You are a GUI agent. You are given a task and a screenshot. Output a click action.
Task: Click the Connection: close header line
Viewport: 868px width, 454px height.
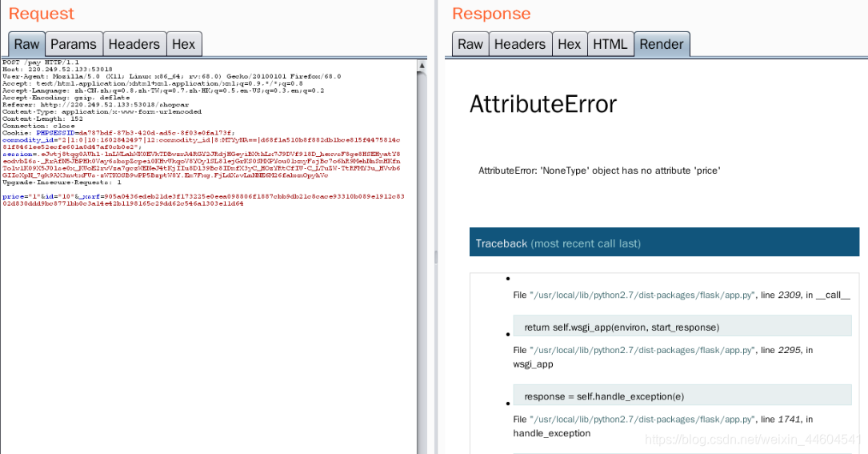coord(38,126)
